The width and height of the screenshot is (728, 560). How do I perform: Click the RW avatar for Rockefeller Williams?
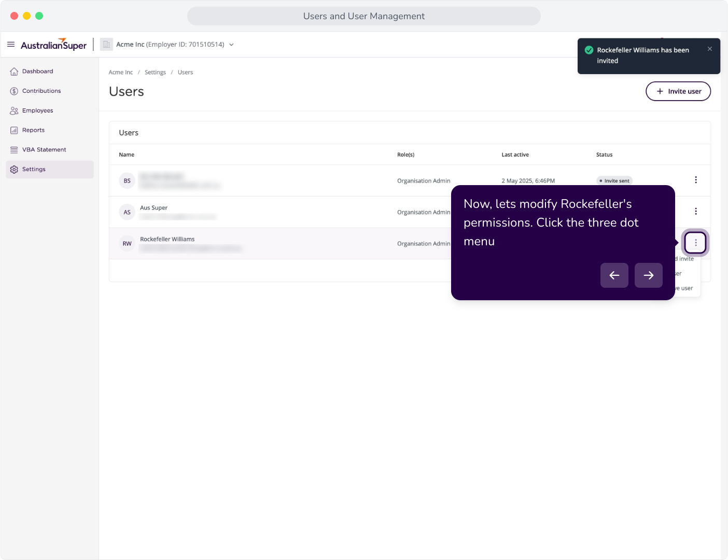(x=127, y=244)
